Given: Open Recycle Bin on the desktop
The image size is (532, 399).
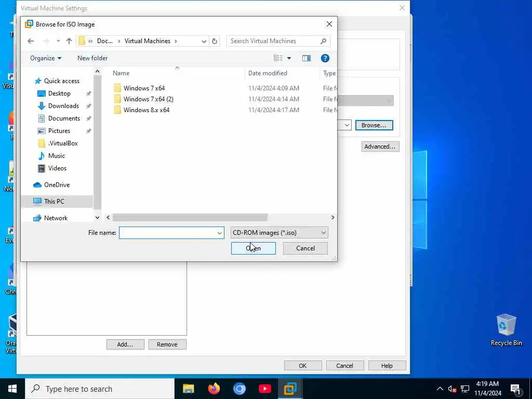Looking at the screenshot, I should coord(506,330).
